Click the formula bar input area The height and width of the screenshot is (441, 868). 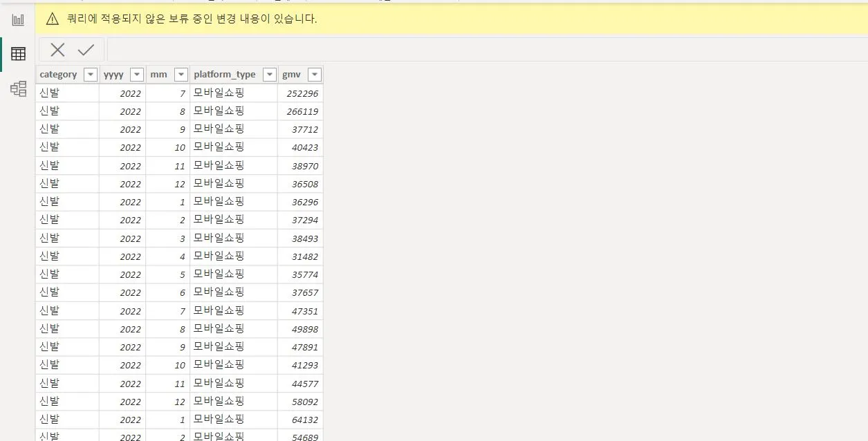[487, 50]
